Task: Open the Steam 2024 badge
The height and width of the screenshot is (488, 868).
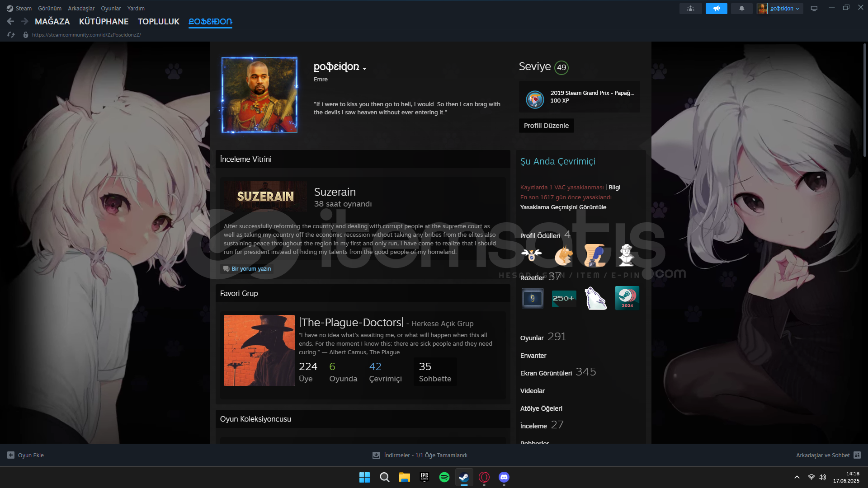Action: pos(627,298)
